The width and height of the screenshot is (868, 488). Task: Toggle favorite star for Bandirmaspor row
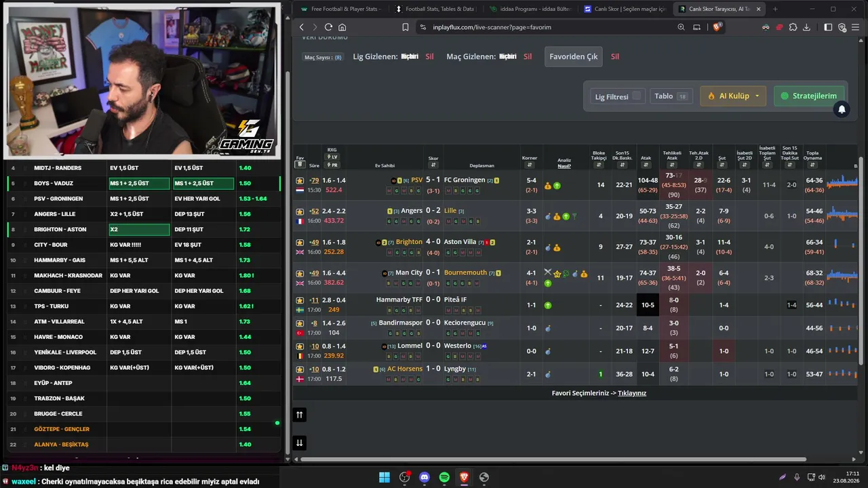300,323
